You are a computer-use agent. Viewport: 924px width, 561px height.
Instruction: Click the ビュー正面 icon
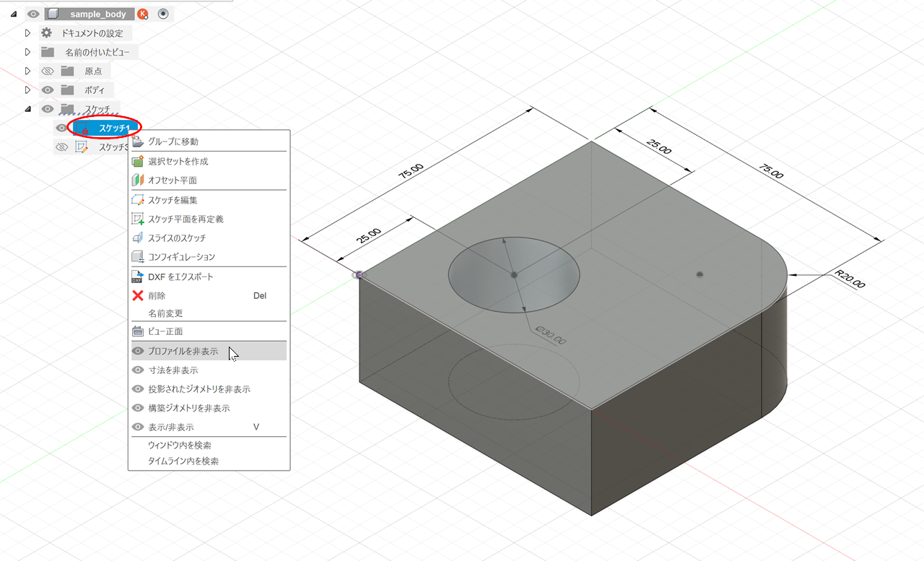[138, 331]
